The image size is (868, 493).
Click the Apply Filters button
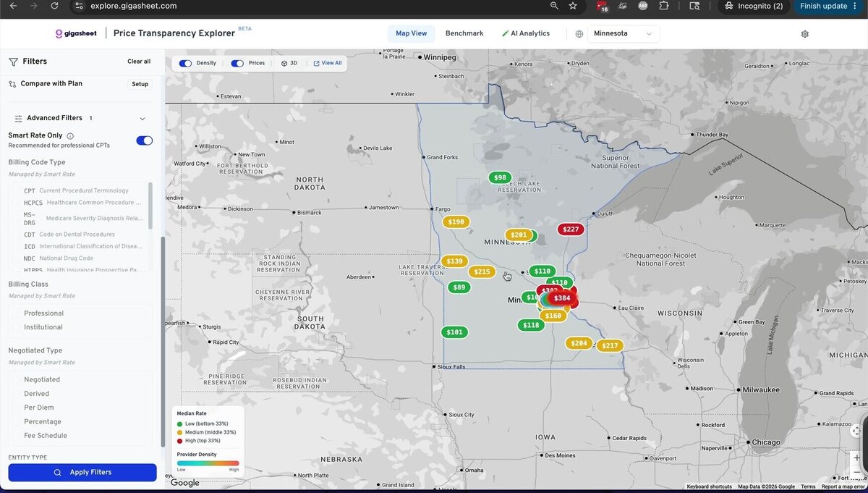coord(82,473)
